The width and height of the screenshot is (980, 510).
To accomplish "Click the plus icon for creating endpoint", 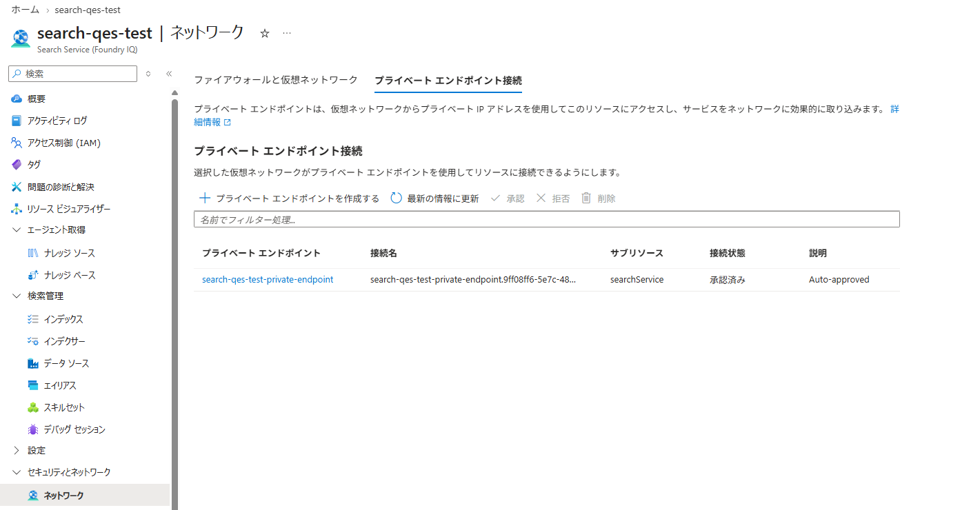I will 205,198.
